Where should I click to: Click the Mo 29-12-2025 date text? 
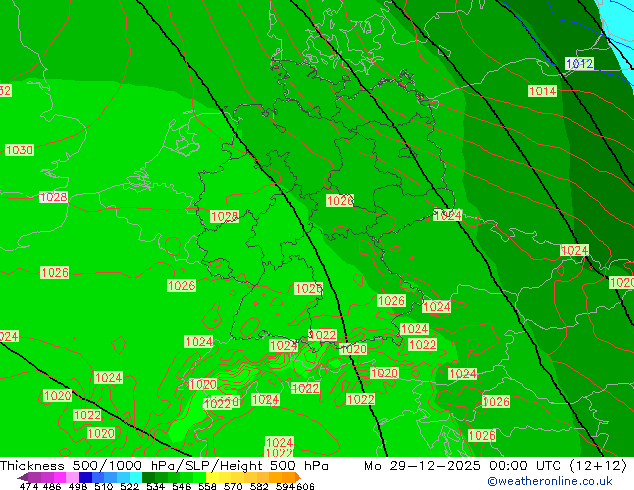pos(422,466)
